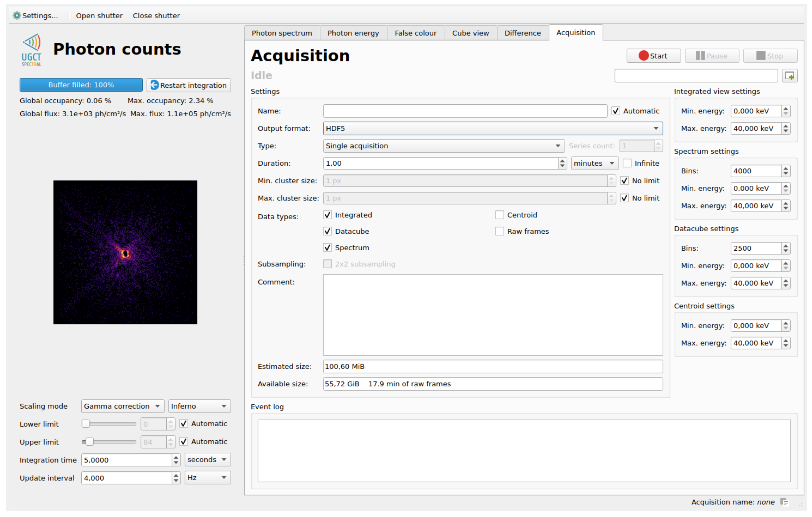Open the Cube view tab
812x517 pixels.
[x=470, y=33]
